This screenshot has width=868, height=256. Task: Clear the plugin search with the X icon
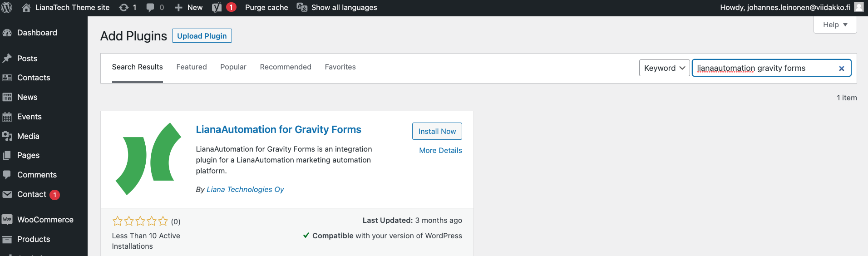[x=841, y=69]
